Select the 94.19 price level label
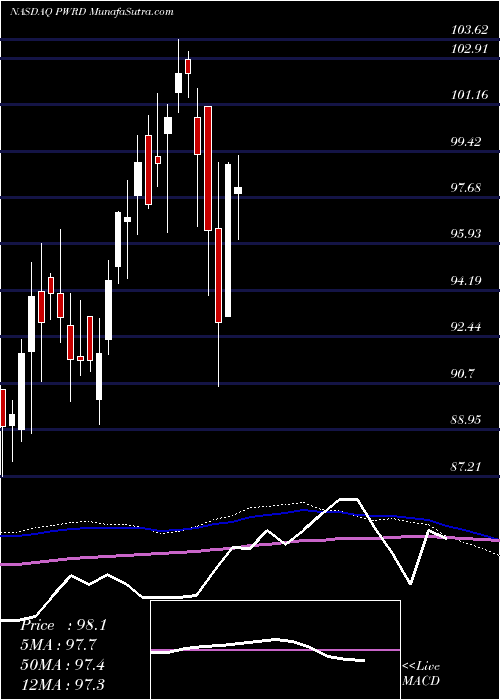 [466, 281]
